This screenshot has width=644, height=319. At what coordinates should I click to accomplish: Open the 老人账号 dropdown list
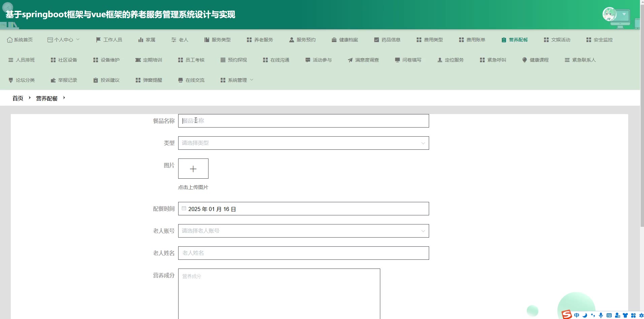tap(303, 231)
